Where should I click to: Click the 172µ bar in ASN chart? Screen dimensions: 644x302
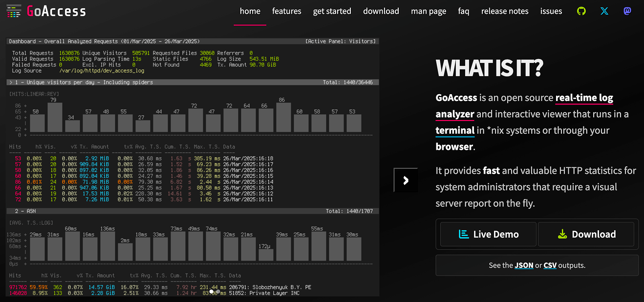click(x=265, y=255)
